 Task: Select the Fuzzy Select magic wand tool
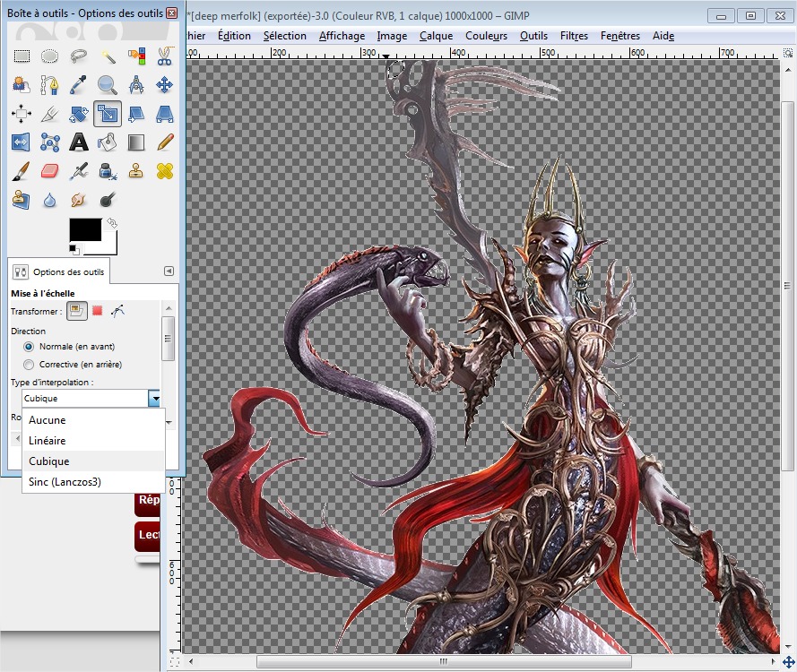click(x=108, y=56)
